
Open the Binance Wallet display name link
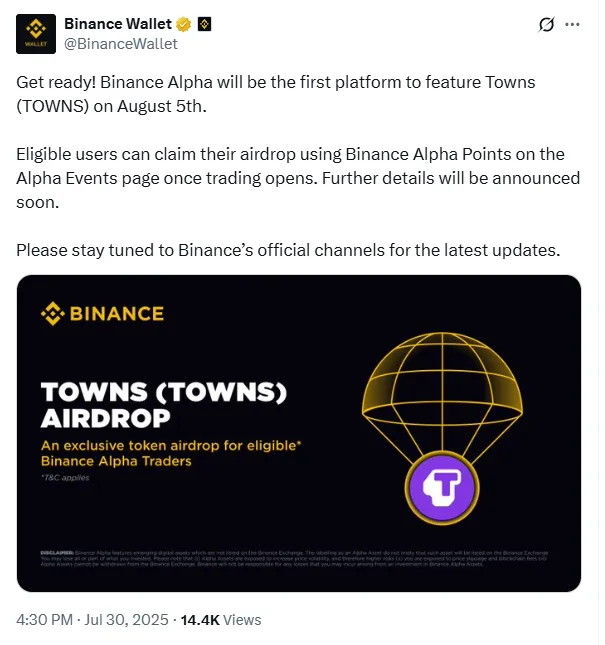[x=117, y=24]
